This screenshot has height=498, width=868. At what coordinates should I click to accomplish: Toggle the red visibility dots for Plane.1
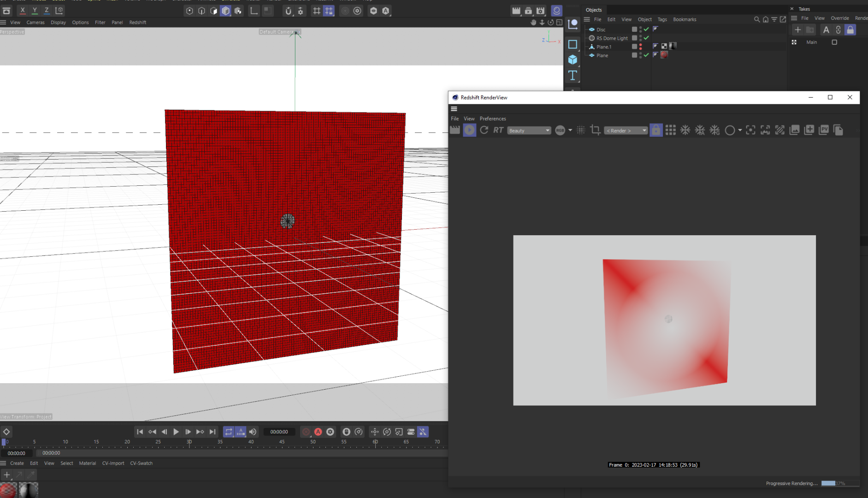640,47
